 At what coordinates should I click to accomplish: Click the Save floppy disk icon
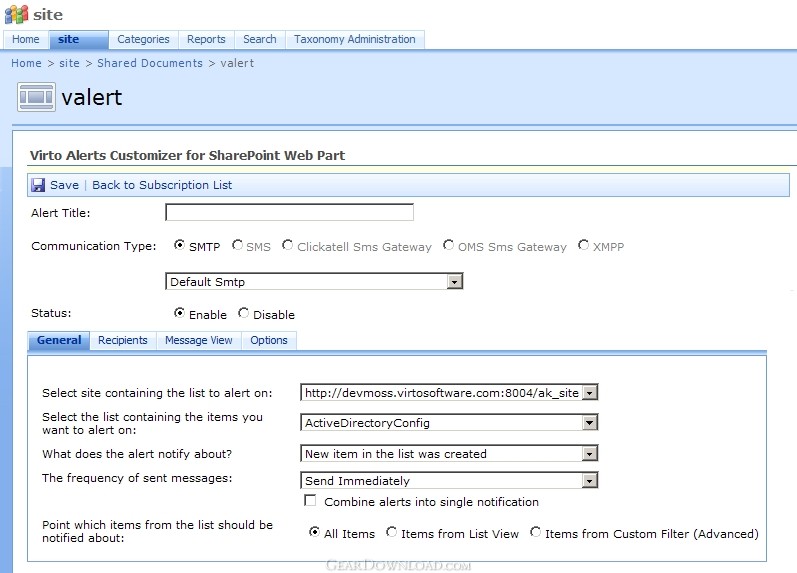[38, 185]
